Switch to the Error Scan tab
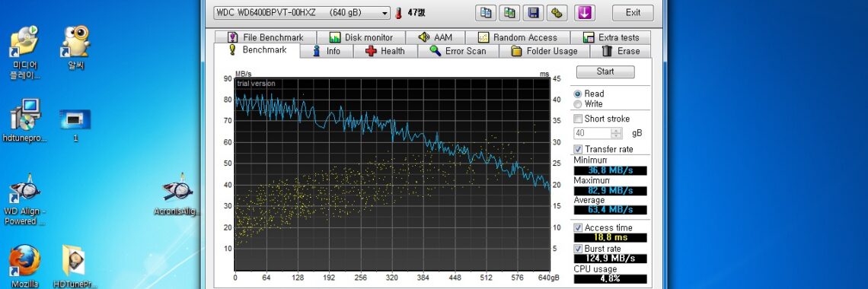The image size is (868, 289). 458,51
